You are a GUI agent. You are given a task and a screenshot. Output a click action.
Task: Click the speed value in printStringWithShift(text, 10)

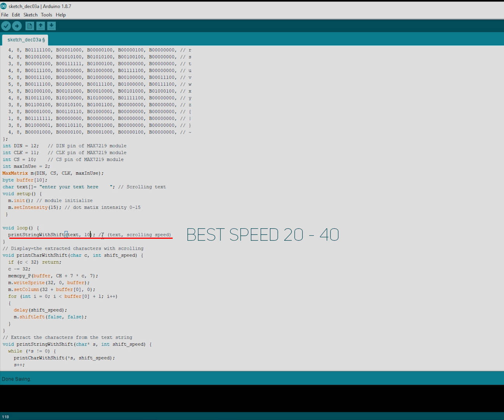coord(87,235)
